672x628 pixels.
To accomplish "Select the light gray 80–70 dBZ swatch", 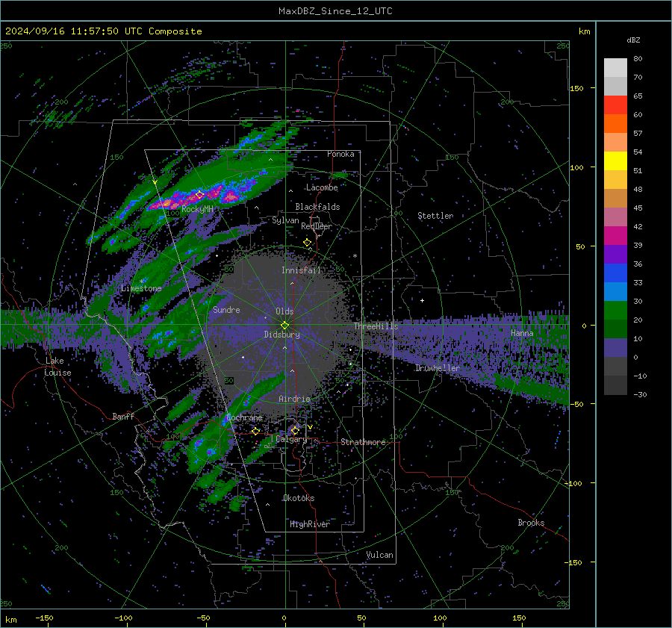I will [x=615, y=68].
